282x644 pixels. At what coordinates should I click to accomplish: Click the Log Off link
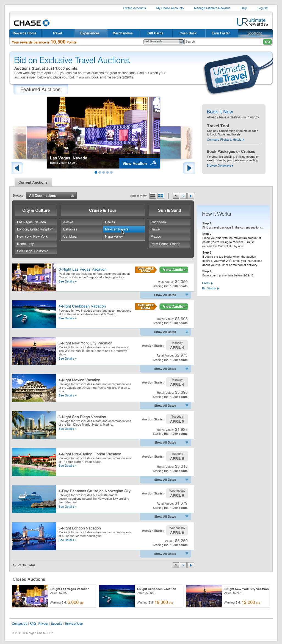[x=262, y=8]
